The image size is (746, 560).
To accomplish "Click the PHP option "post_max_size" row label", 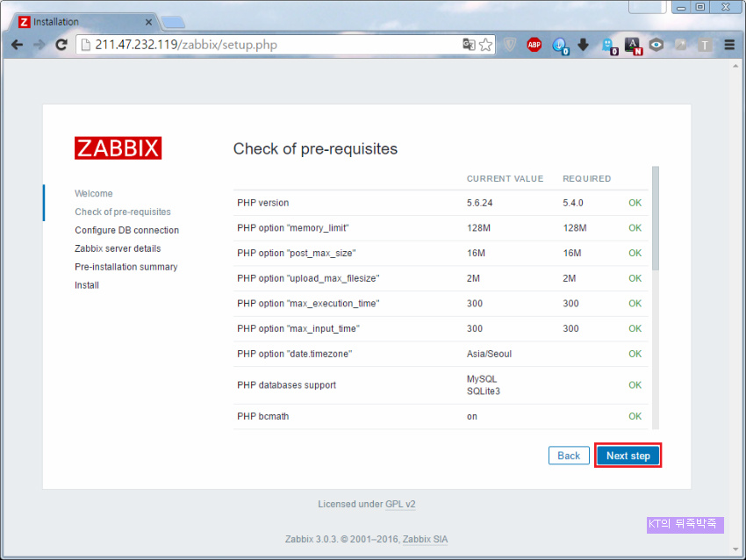I will point(297,254).
